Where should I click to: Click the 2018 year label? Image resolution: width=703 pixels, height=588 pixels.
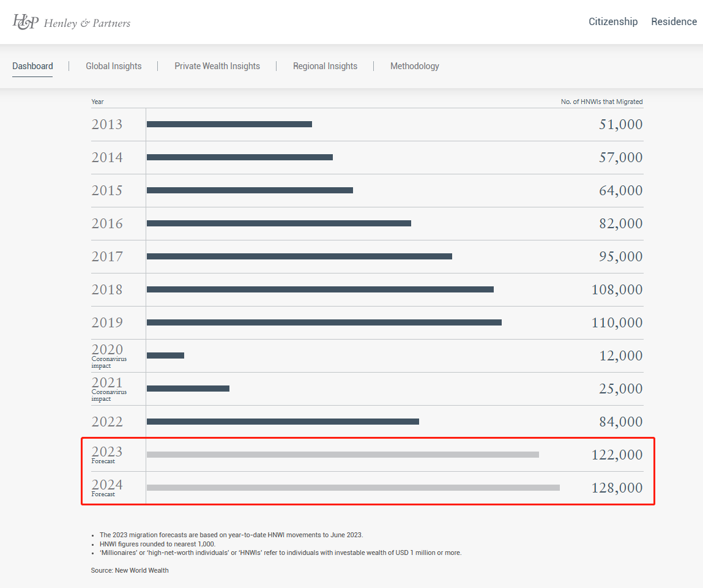107,289
